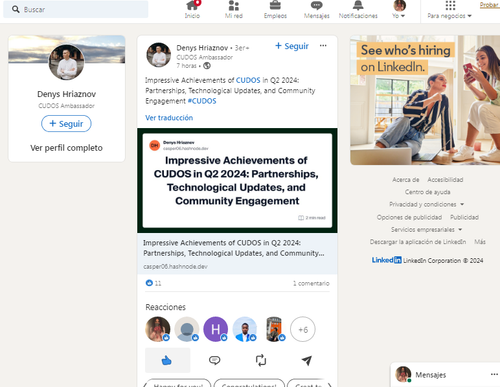Screen dimensions: 500x387
Task: Click the first reactor's profile avatar
Action: 158,329
